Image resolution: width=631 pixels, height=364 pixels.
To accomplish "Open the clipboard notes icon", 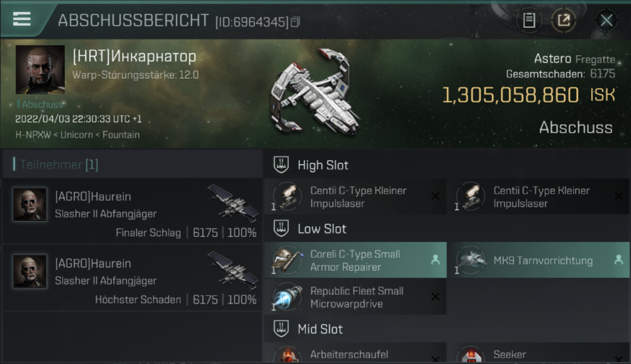I will pyautogui.click(x=529, y=20).
